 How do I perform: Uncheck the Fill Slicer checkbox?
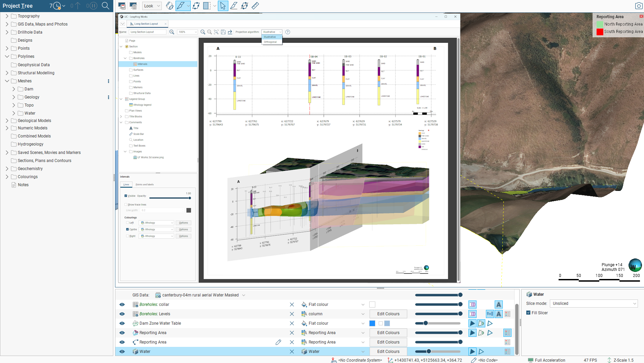pyautogui.click(x=528, y=313)
